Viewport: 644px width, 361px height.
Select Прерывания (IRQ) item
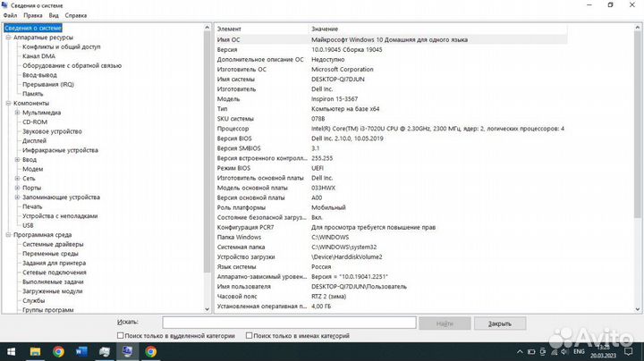point(48,85)
